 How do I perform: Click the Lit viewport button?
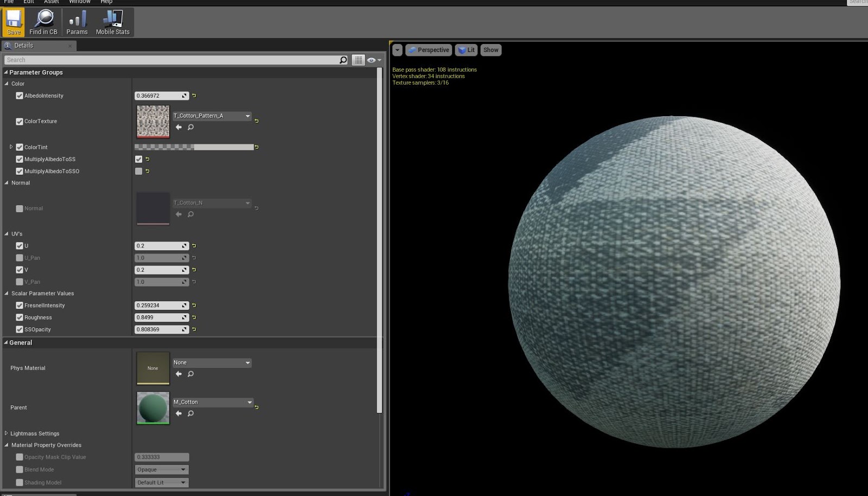466,50
